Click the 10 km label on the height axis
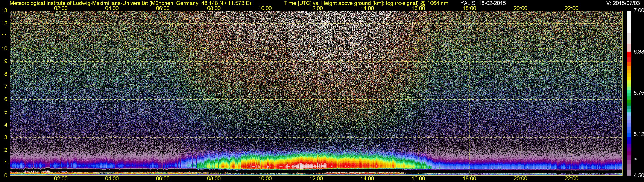This screenshot has height=182, width=644. (x=5, y=49)
